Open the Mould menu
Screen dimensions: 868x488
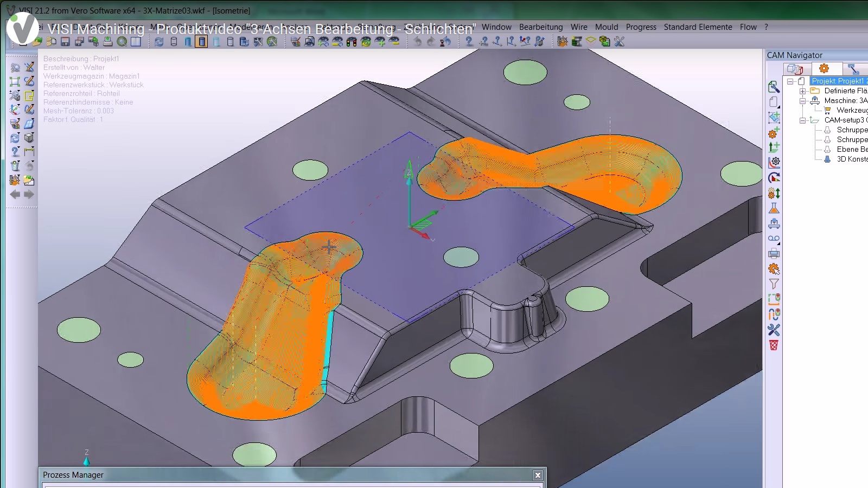pos(607,27)
